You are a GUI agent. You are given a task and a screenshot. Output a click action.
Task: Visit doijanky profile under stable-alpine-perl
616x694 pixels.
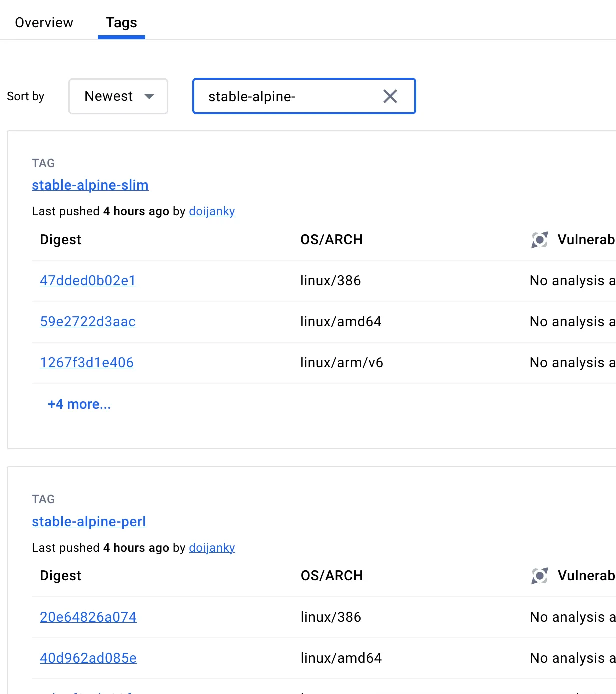pos(212,548)
